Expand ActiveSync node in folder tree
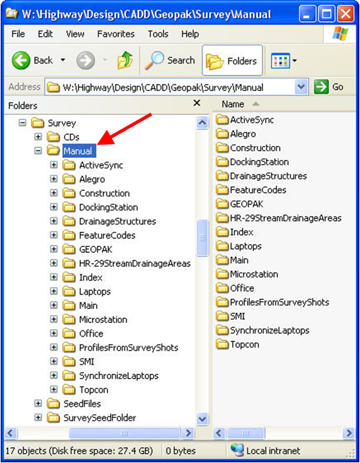 click(54, 165)
